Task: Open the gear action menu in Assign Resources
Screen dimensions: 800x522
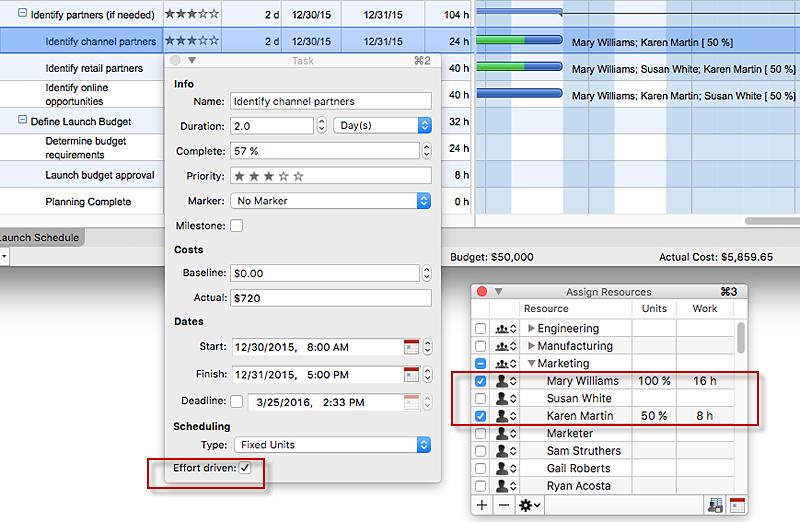Action: [530, 505]
